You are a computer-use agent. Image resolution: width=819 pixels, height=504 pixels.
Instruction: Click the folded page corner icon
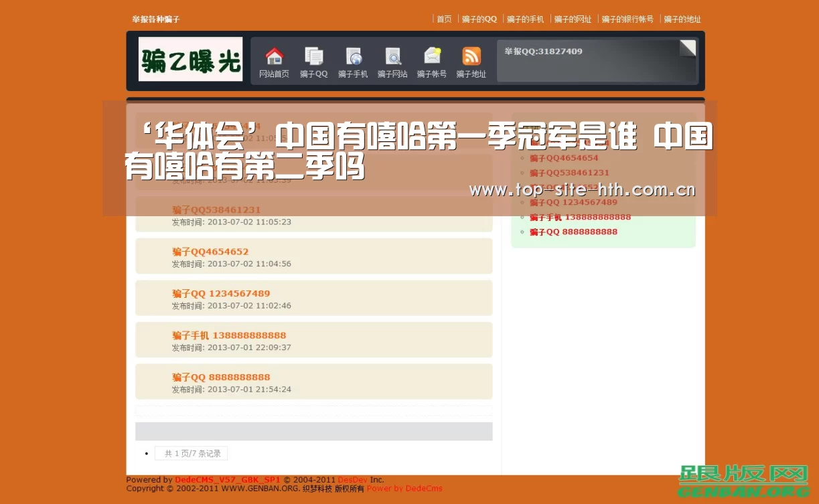(x=688, y=48)
